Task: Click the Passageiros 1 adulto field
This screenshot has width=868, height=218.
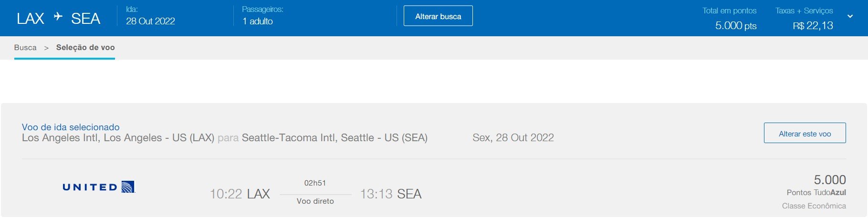Action: click(x=258, y=21)
